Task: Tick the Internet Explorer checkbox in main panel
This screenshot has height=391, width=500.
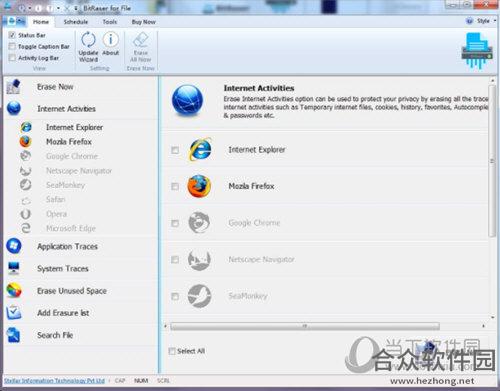Action: point(175,150)
